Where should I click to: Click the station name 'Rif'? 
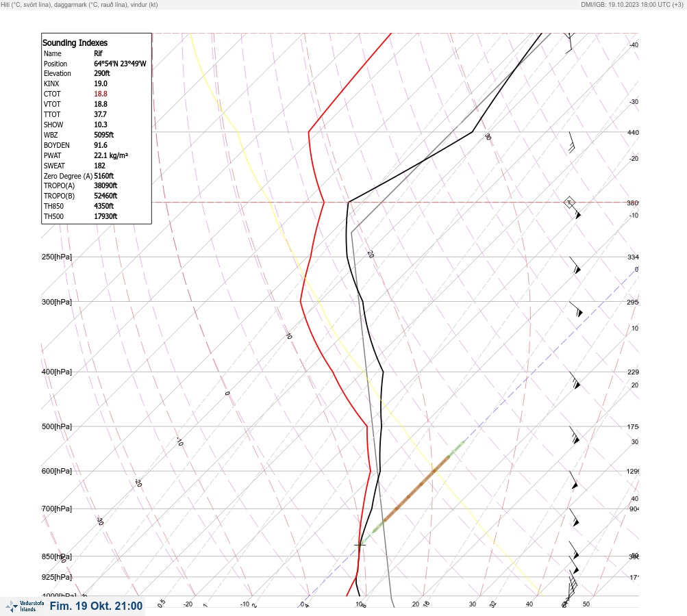pos(98,53)
